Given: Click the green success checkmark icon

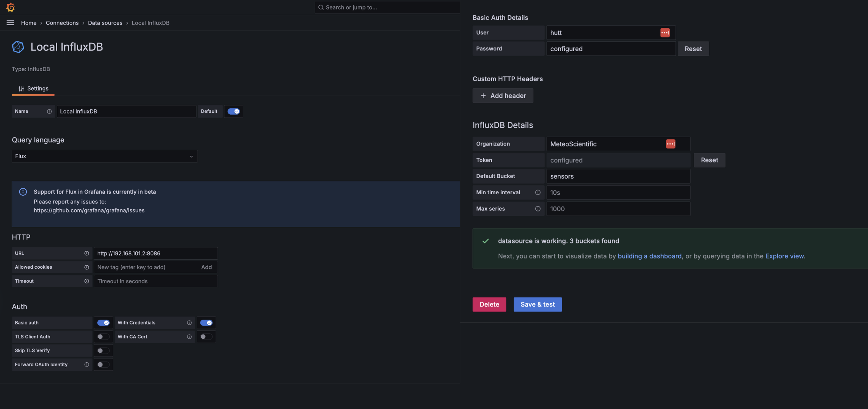Looking at the screenshot, I should (x=485, y=241).
